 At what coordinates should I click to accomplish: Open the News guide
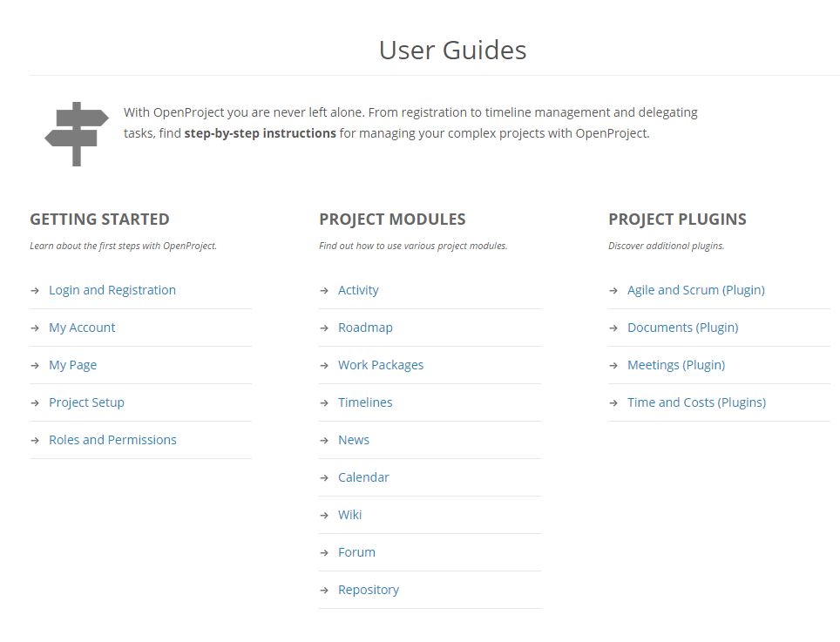click(x=353, y=439)
